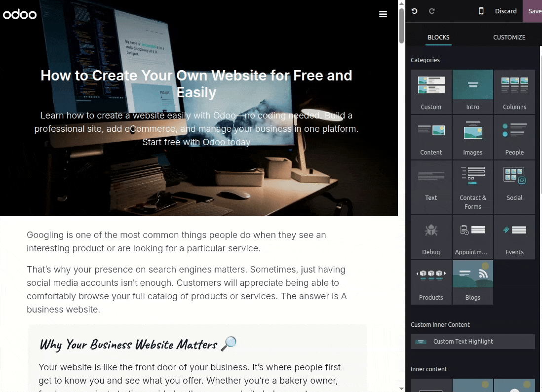Switch to the BLOCKS tab
Screen dimensions: 542x392
coord(438,38)
